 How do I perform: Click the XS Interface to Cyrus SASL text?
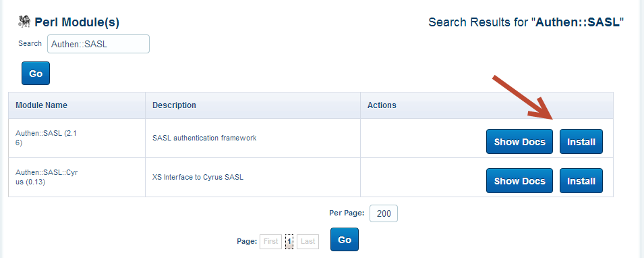pos(198,178)
